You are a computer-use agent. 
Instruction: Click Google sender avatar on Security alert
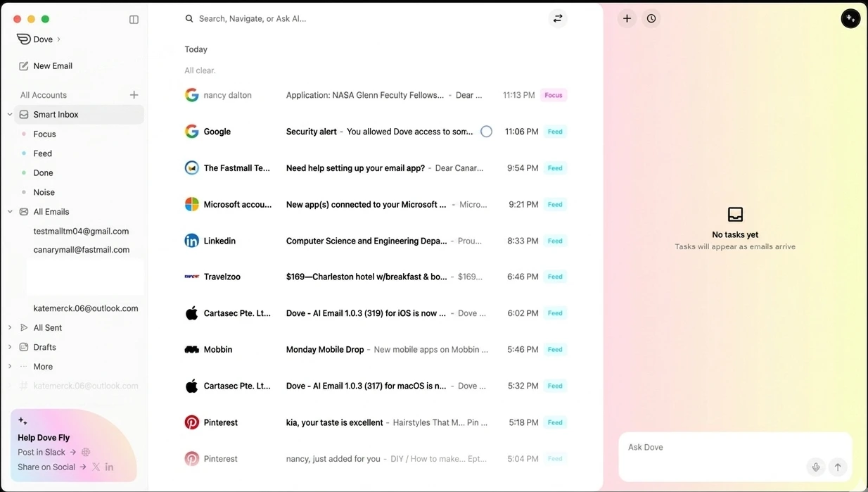pos(191,132)
